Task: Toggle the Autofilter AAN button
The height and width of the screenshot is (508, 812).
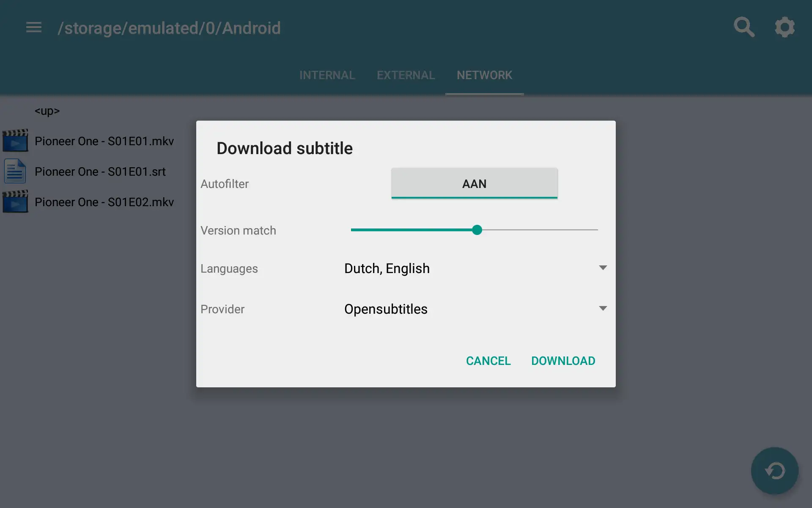Action: 474,183
